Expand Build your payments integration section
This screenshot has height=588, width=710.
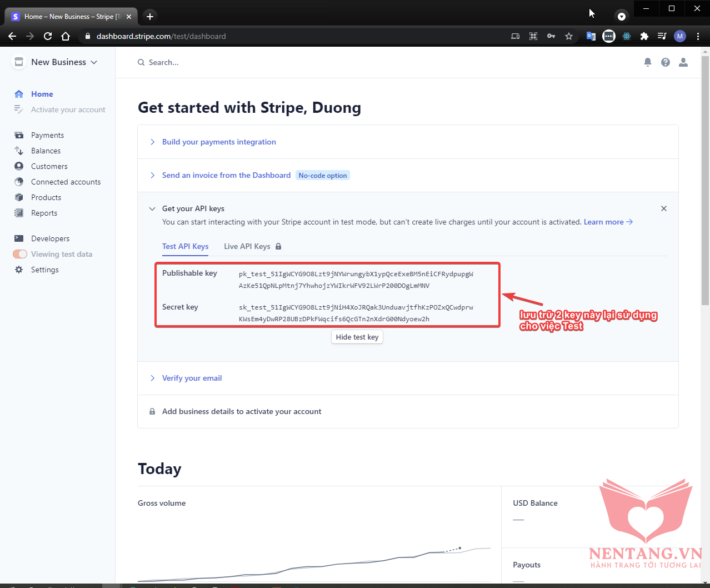(x=219, y=142)
